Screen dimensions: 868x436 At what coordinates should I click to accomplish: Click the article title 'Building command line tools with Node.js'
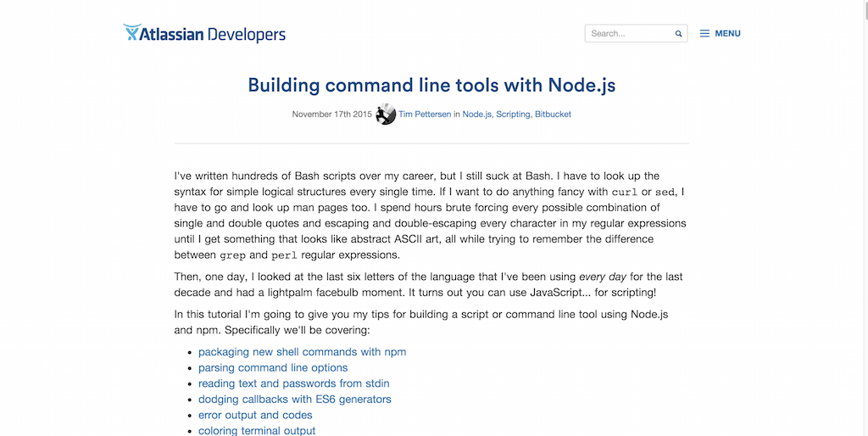431,86
